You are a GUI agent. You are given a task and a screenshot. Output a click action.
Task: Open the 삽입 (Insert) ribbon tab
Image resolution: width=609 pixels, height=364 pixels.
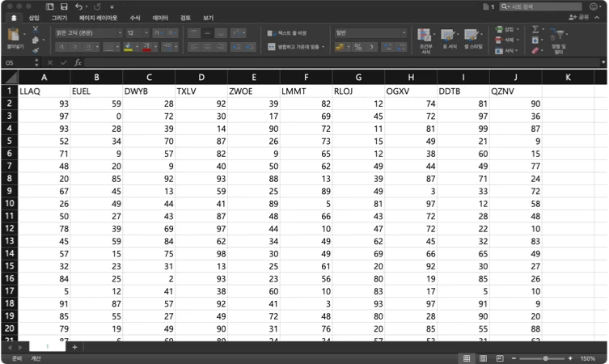(x=34, y=17)
